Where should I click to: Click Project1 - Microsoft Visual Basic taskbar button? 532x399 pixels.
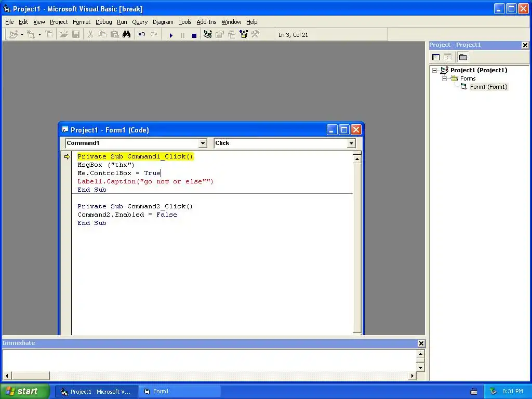[97, 392]
